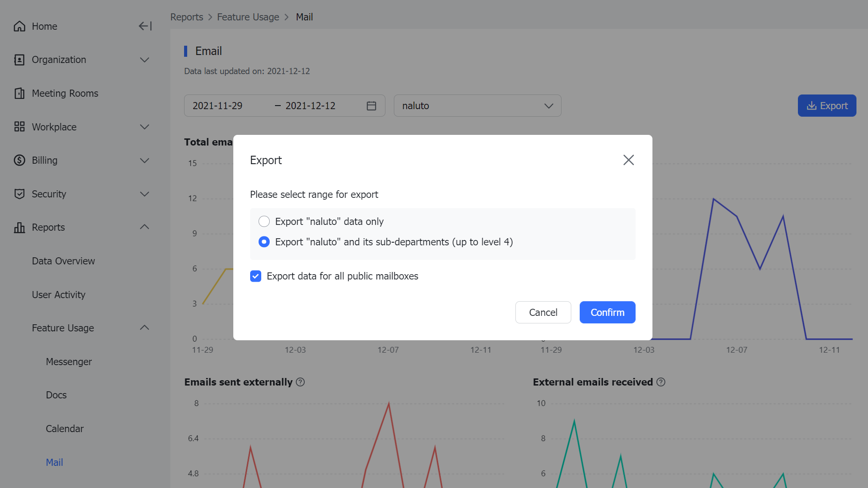The width and height of the screenshot is (868, 488).
Task: Click the Organization contact icon
Action: coord(20,60)
